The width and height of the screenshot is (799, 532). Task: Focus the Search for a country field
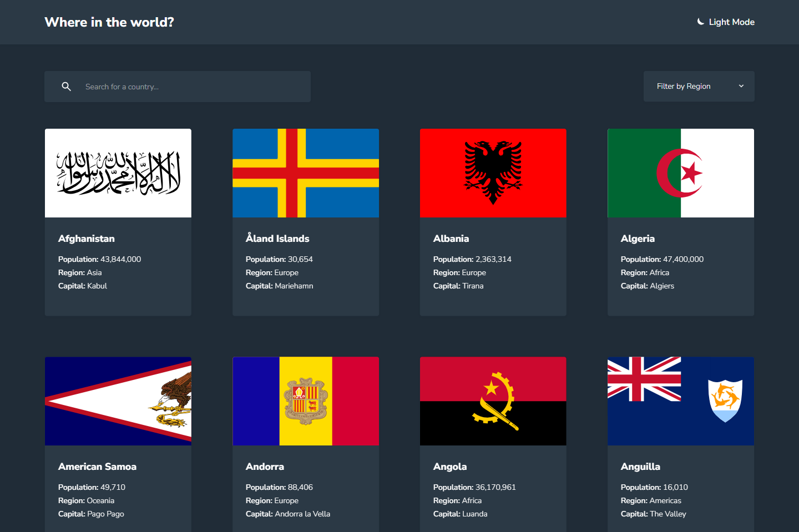click(x=178, y=87)
